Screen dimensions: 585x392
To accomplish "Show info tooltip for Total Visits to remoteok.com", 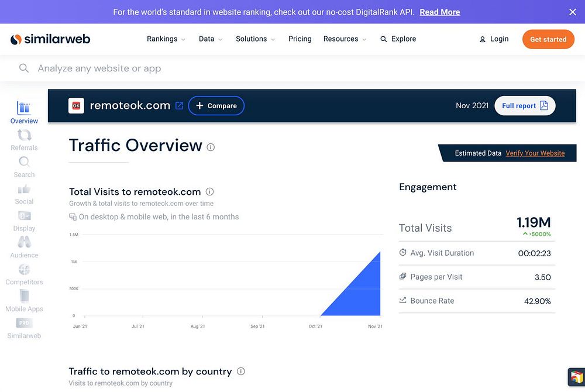I will coord(209,192).
